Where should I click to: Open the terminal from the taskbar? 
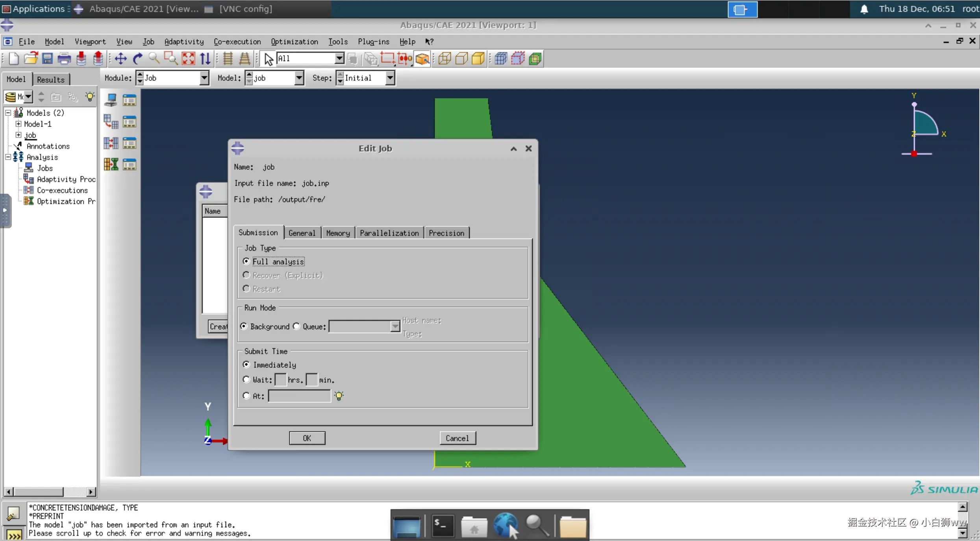[443, 525]
